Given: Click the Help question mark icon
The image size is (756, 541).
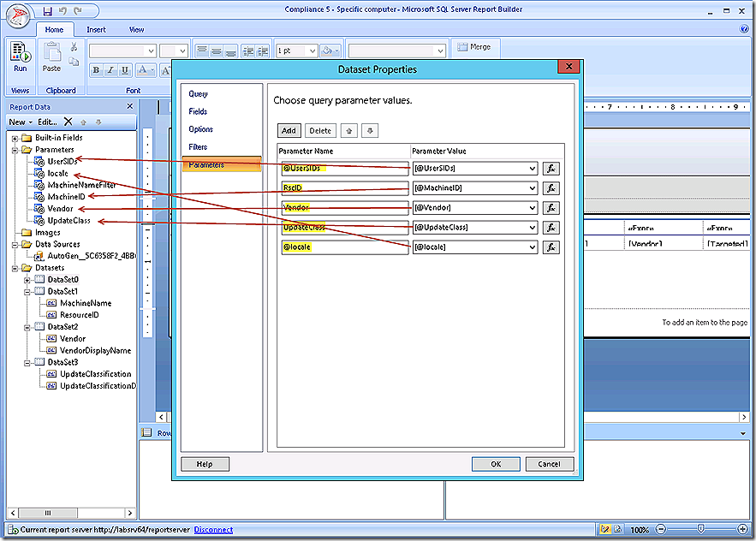Looking at the screenshot, I should pos(743,29).
